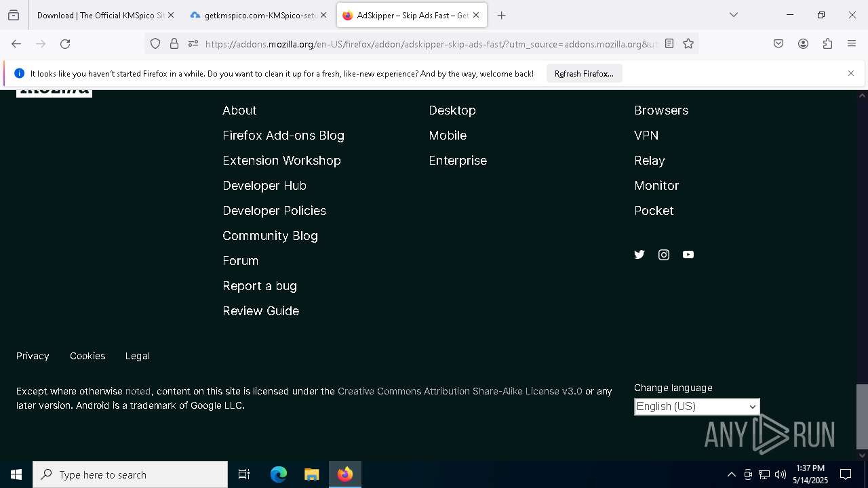Go back with the arrow button

pos(16,44)
